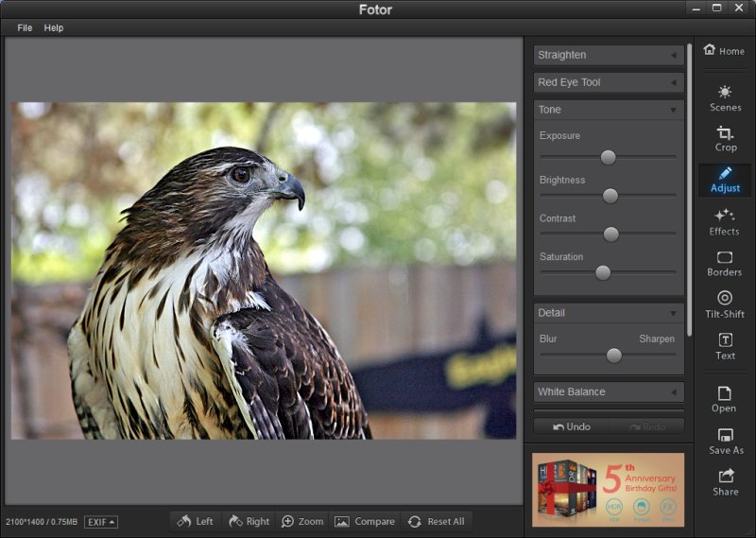Rotate the image Left
This screenshot has width=756, height=538.
click(195, 521)
